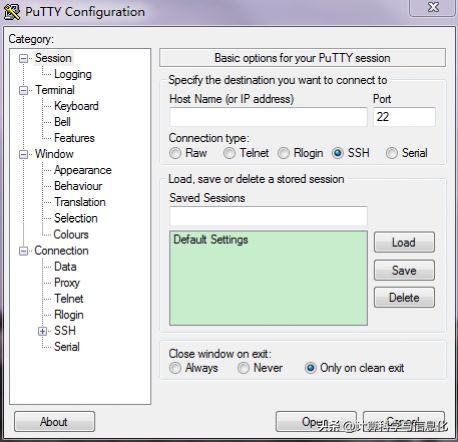
Task: Click the Save session button
Action: coord(404,270)
